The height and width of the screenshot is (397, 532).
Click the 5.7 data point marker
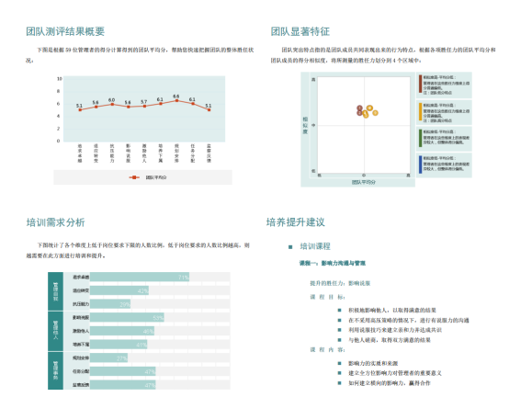click(144, 106)
